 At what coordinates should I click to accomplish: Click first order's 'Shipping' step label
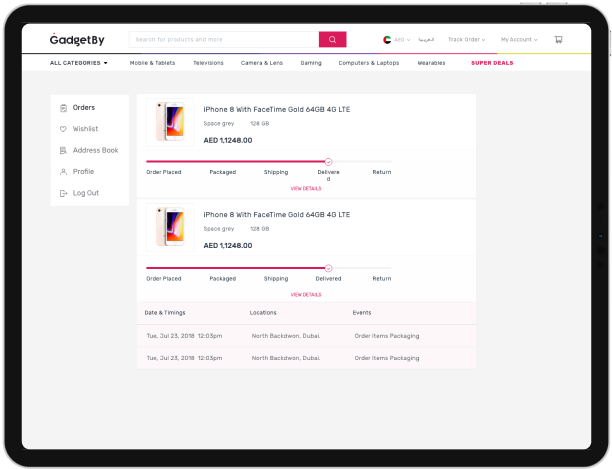[276, 172]
